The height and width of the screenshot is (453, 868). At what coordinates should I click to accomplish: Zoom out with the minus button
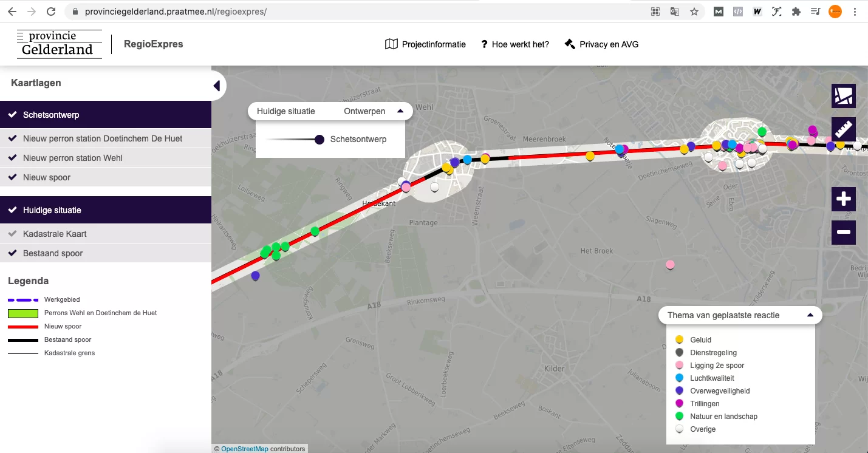(x=843, y=232)
